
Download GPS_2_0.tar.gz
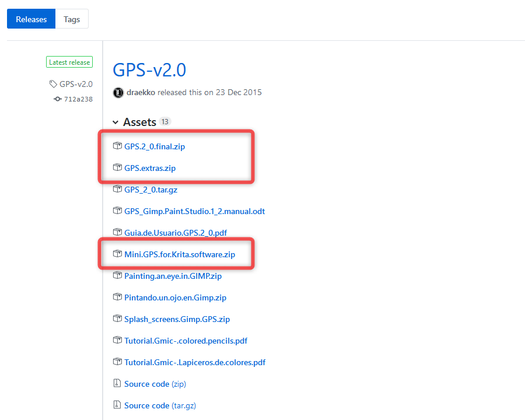151,190
